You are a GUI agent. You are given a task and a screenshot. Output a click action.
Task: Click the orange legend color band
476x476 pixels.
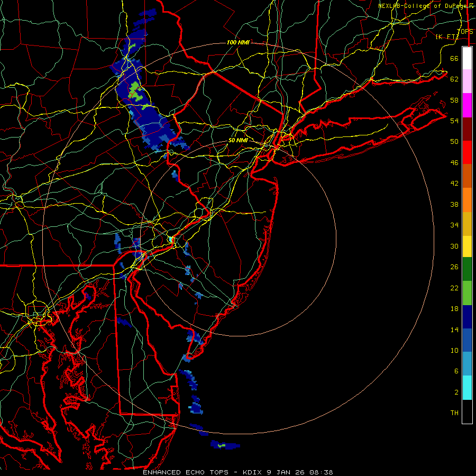coord(467,200)
